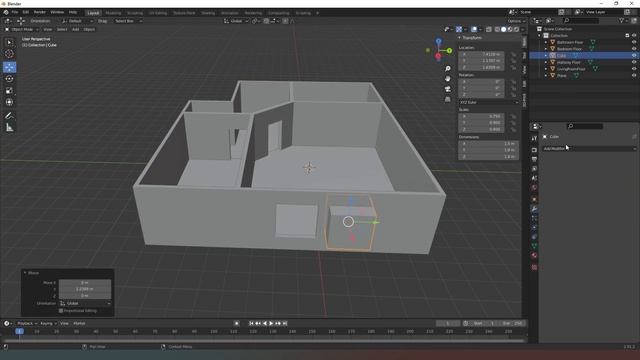
Task: Select the Cursor tool in the left toolbar
Action: tap(9, 53)
